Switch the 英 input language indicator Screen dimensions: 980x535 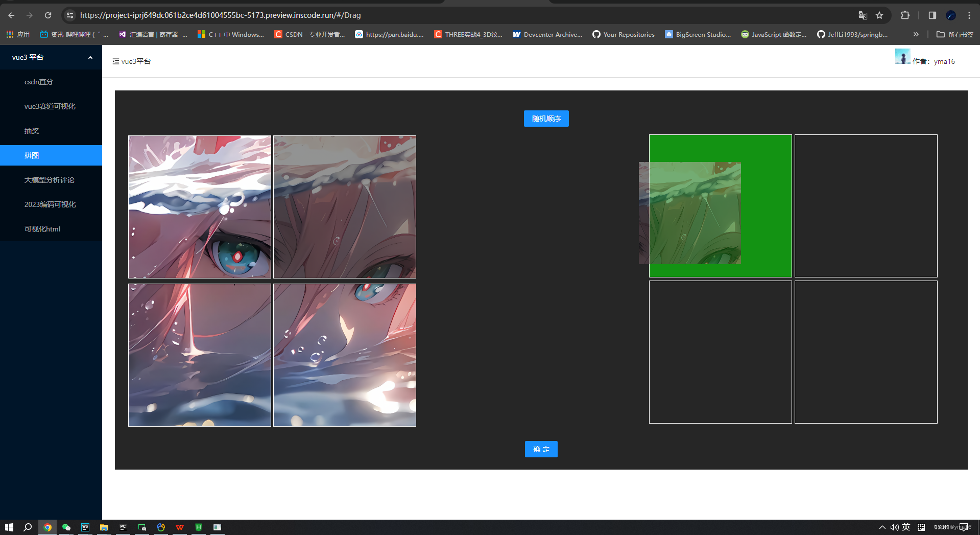tap(906, 527)
